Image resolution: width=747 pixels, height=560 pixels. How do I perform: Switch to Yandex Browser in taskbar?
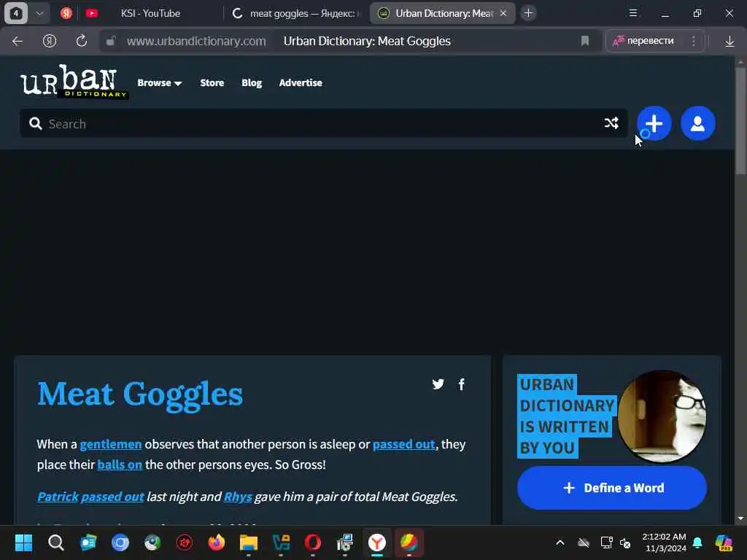[x=377, y=542]
